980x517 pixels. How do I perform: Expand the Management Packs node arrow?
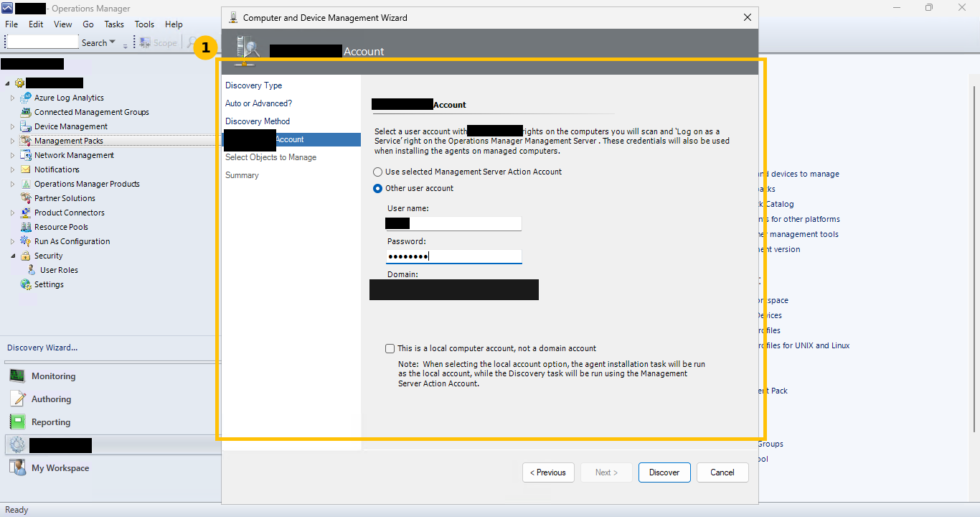(12, 141)
